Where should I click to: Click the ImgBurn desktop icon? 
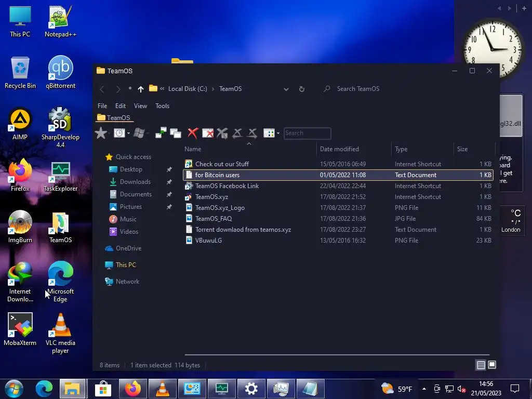tap(20, 227)
